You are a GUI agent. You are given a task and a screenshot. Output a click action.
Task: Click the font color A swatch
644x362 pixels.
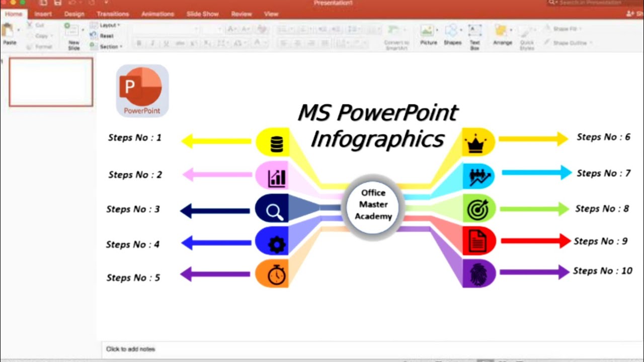pos(258,43)
